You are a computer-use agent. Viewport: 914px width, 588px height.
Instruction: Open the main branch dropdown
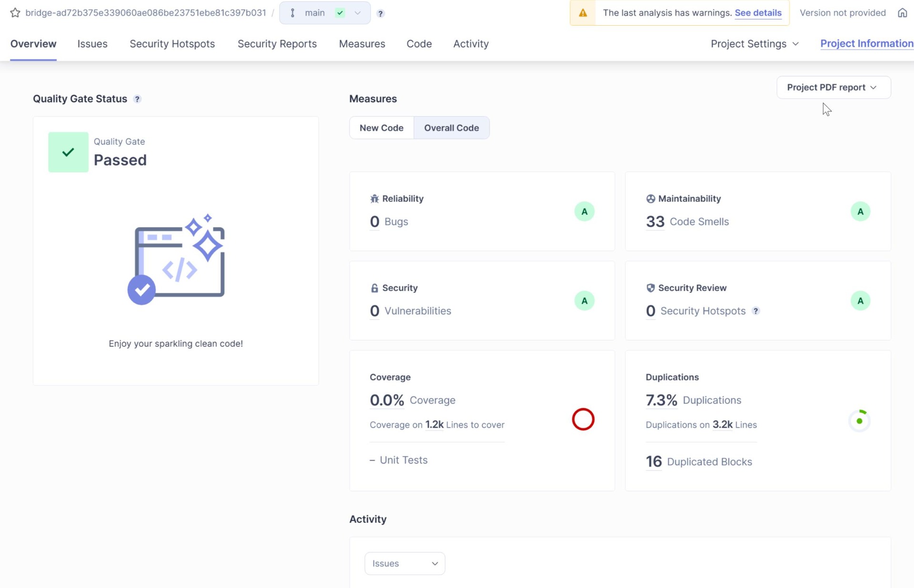[x=325, y=13]
